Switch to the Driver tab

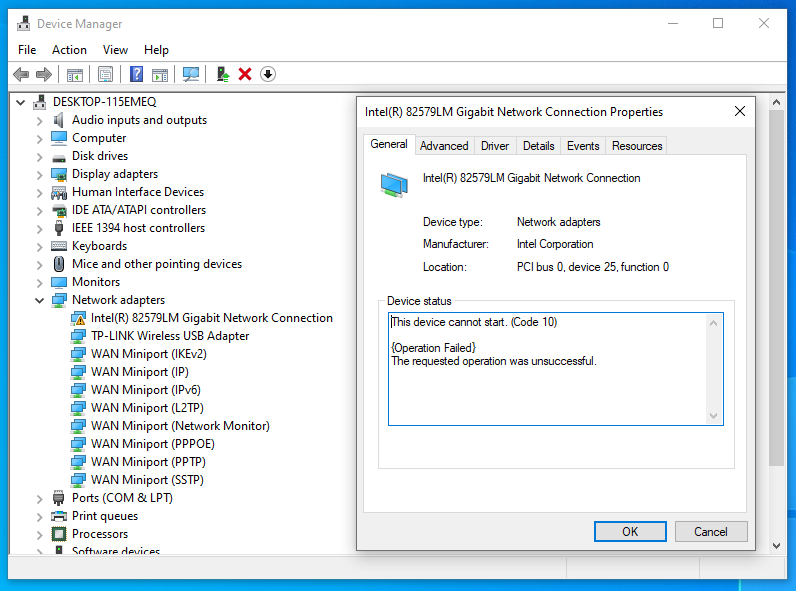point(495,146)
